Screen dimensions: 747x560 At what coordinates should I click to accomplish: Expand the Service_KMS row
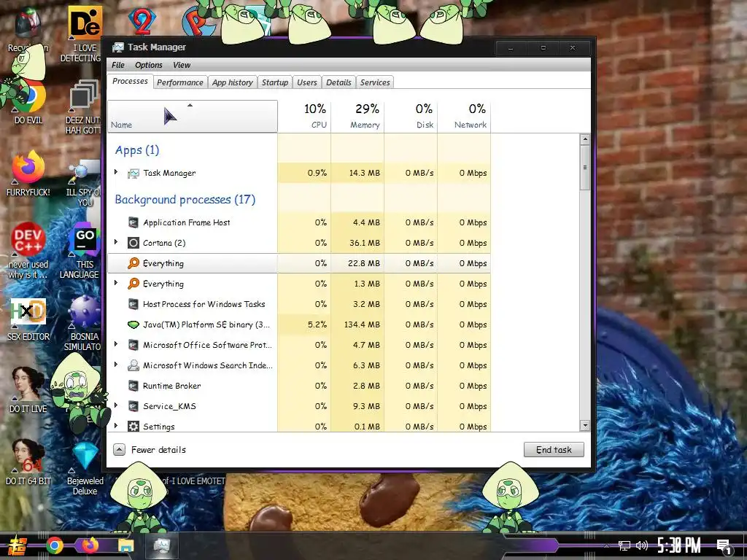point(116,405)
